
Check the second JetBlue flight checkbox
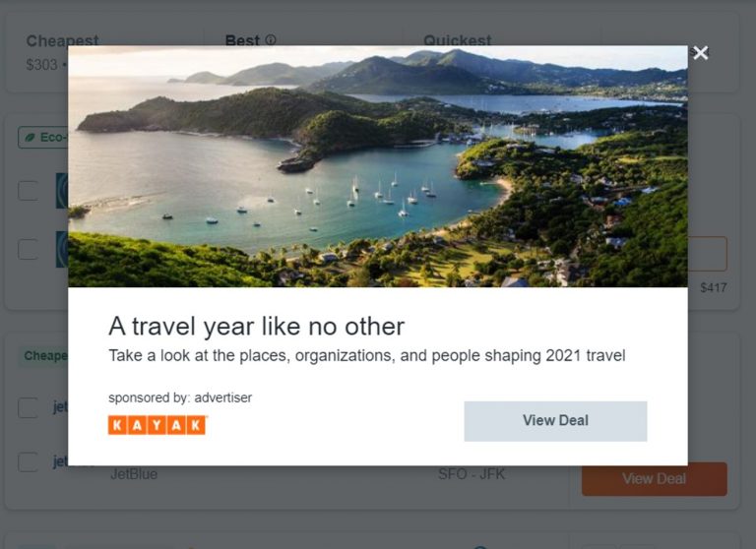click(x=29, y=462)
